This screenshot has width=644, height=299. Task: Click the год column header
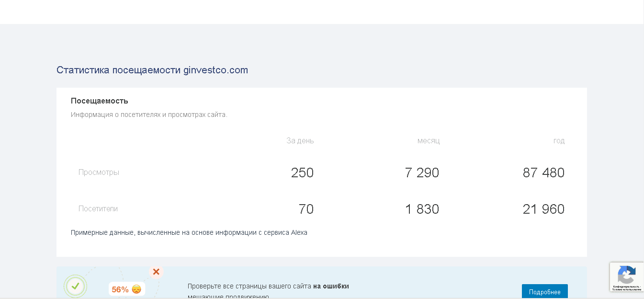tap(559, 140)
